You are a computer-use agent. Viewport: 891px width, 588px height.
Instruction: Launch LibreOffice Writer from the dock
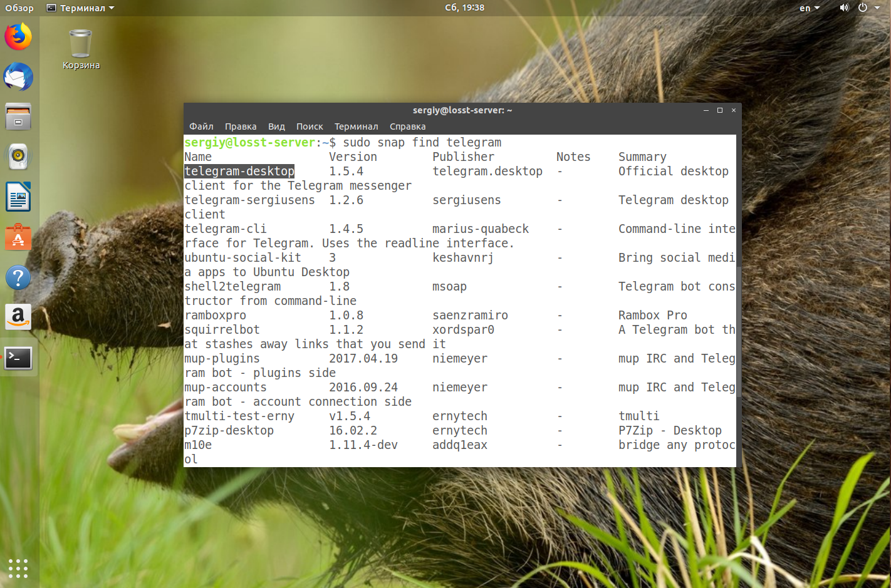[x=18, y=197]
